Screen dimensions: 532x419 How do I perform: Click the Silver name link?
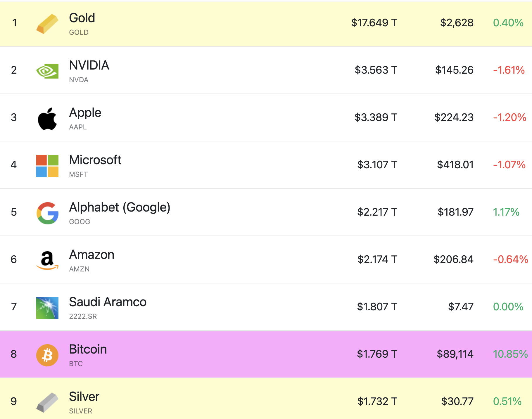coord(84,397)
